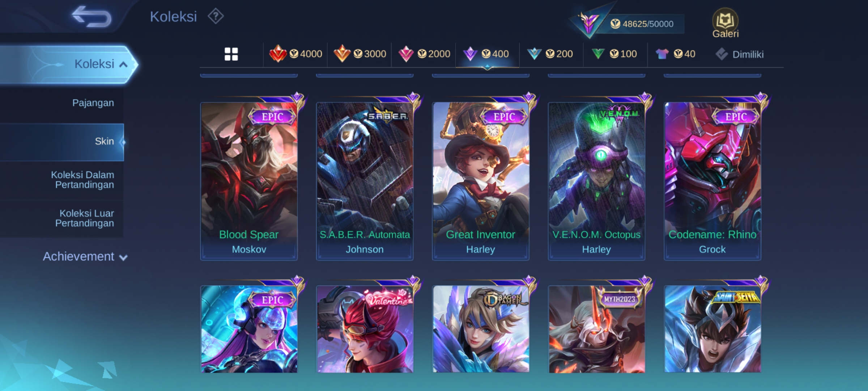
Task: Filter by 200 point blue gem tier
Action: pyautogui.click(x=550, y=54)
